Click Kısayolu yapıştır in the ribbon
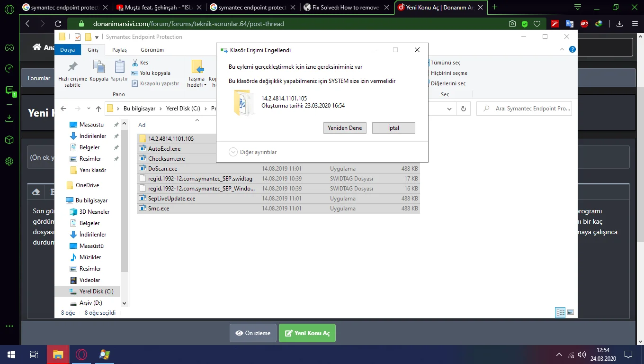The image size is (644, 364). [x=155, y=83]
